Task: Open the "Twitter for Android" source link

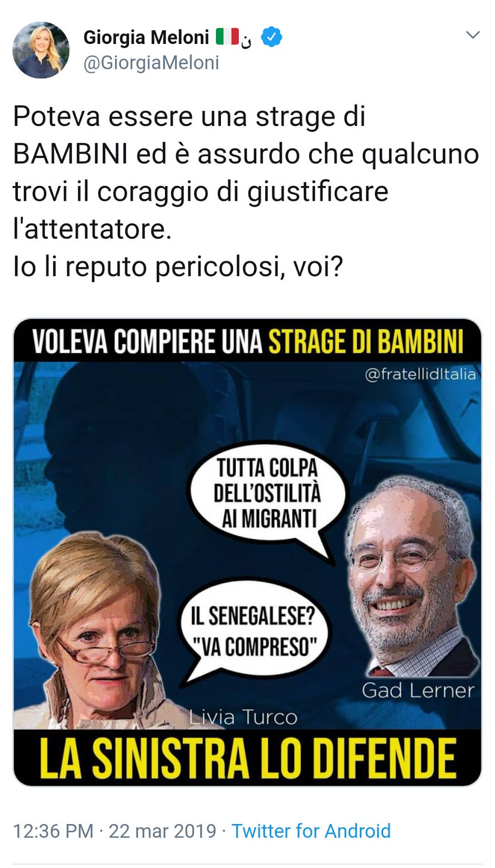Action: point(311,831)
